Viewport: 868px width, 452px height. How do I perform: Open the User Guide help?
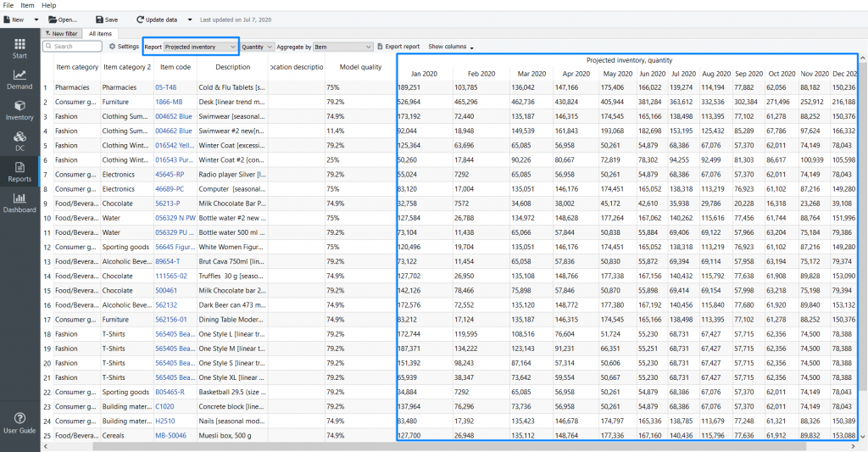tap(19, 422)
